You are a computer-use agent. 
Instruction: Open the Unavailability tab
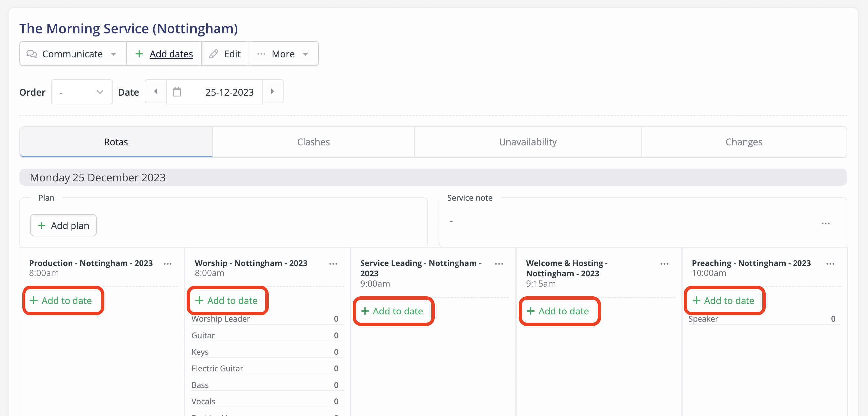527,142
